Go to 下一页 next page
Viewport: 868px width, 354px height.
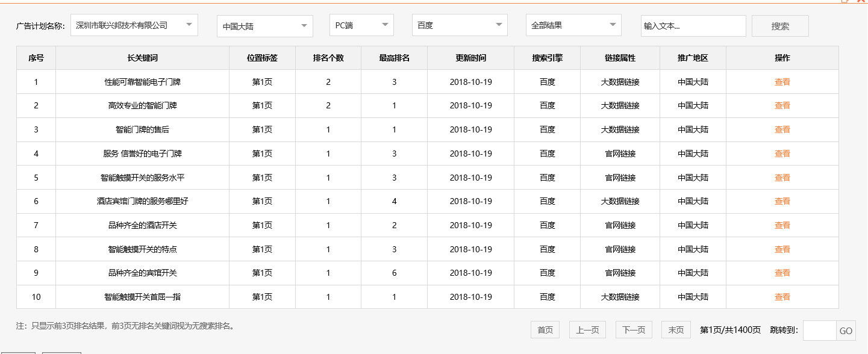634,329
